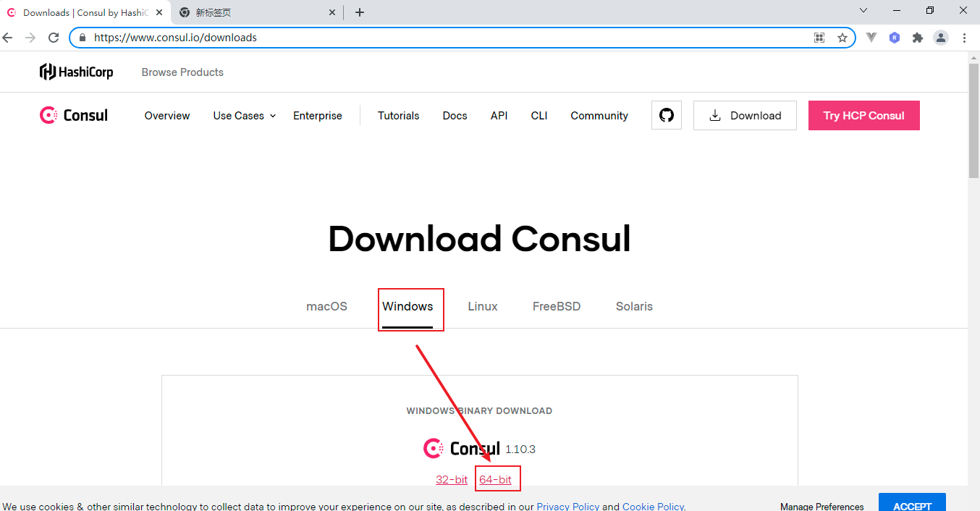Open the Chrome profile avatar
The width and height of the screenshot is (980, 511).
click(x=940, y=38)
